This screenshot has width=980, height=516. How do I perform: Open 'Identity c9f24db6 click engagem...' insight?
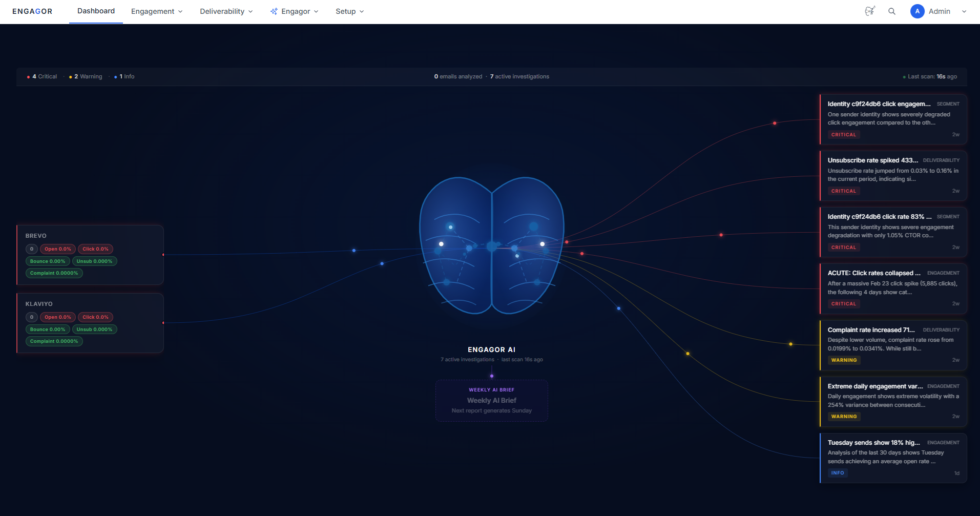pos(893,119)
